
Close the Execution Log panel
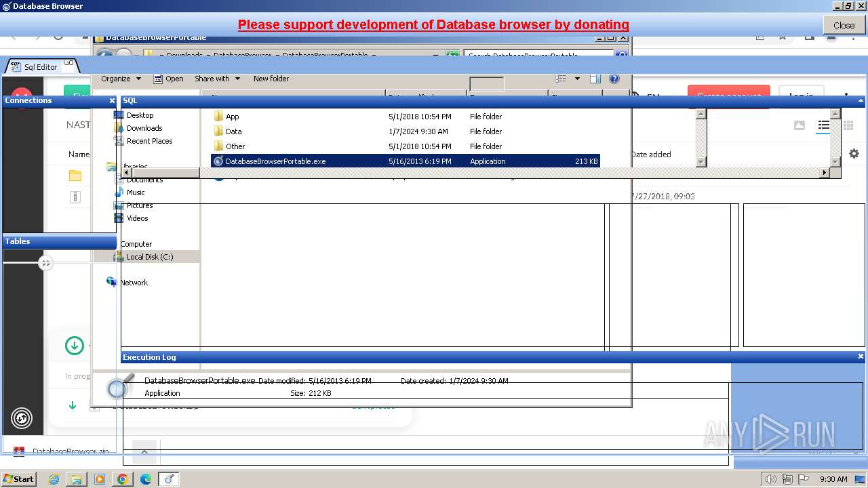[861, 357]
